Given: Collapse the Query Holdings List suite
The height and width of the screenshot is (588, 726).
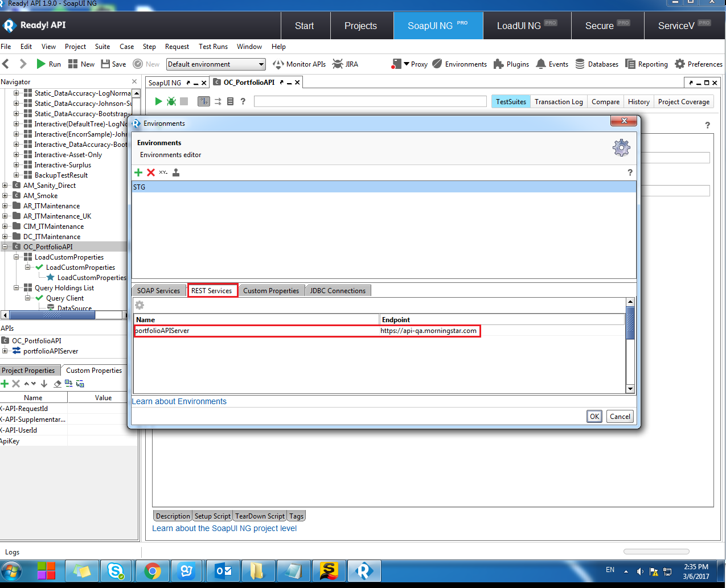Looking at the screenshot, I should (x=17, y=287).
